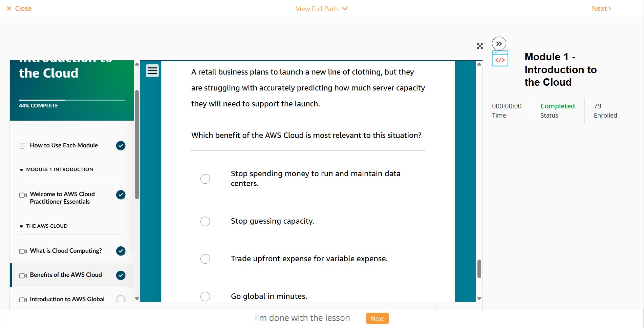Open How to Use Each Module lesson

coord(64,145)
